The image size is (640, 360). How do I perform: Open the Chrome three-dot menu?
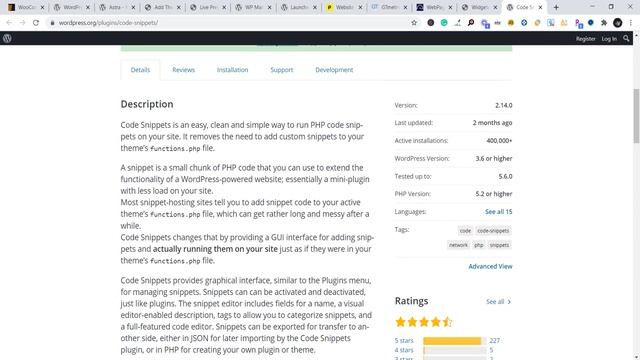(x=631, y=23)
